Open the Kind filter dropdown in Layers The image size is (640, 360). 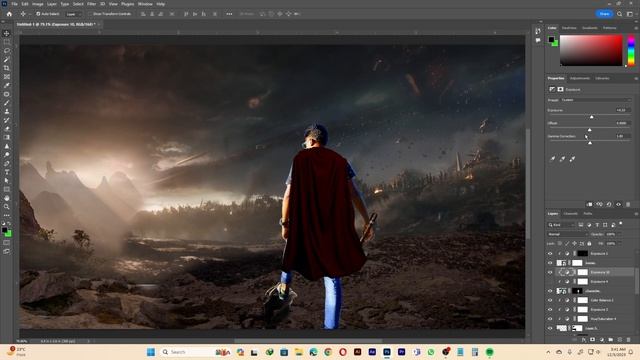click(561, 225)
